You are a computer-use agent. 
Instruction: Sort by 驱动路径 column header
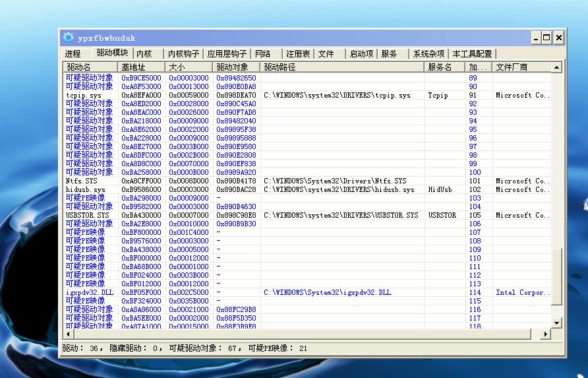point(342,67)
